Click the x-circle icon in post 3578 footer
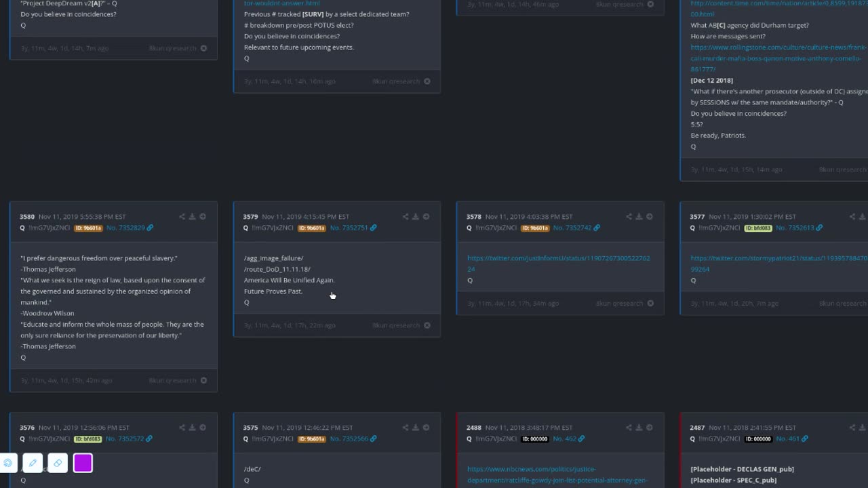The width and height of the screenshot is (868, 488). click(650, 303)
